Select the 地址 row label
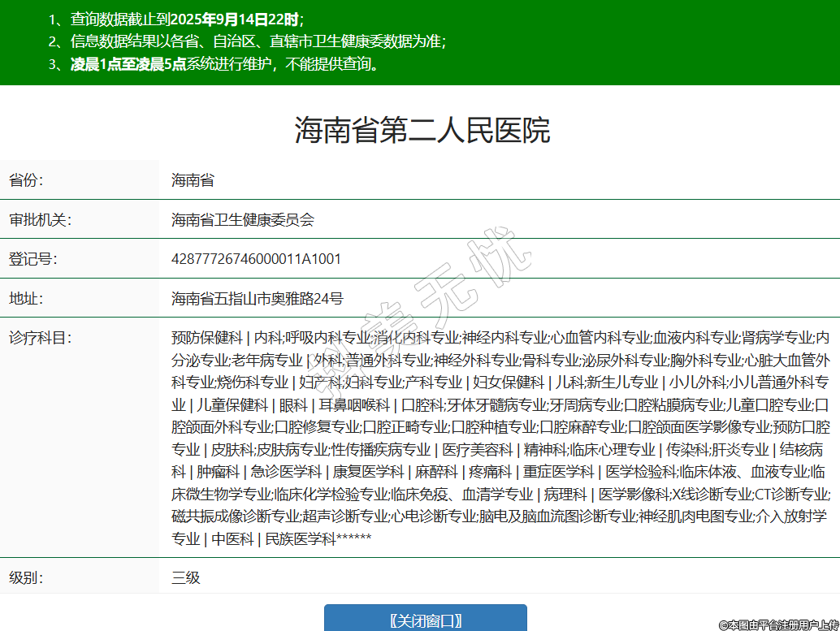Viewport: 840px width, 631px height. [x=26, y=299]
